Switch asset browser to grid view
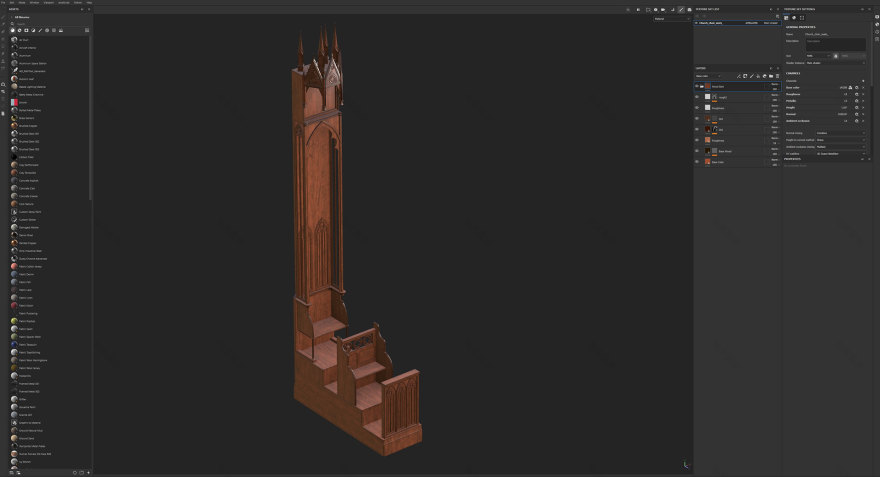This screenshot has width=880, height=477. click(87, 30)
